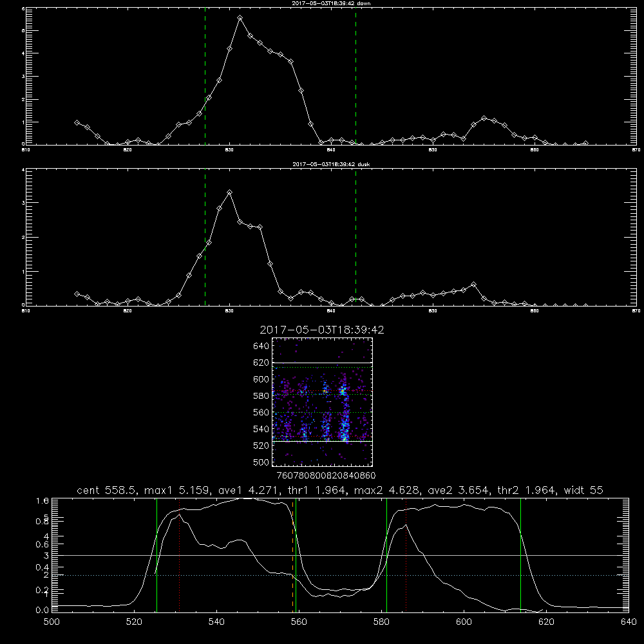The image size is (644, 644).
Task: Select the secondary bump peak diamond in the dawn plot
Action: click(x=484, y=118)
